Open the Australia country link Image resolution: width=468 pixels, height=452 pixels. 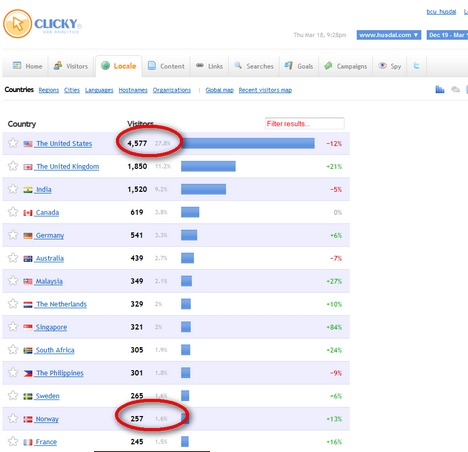tap(50, 258)
